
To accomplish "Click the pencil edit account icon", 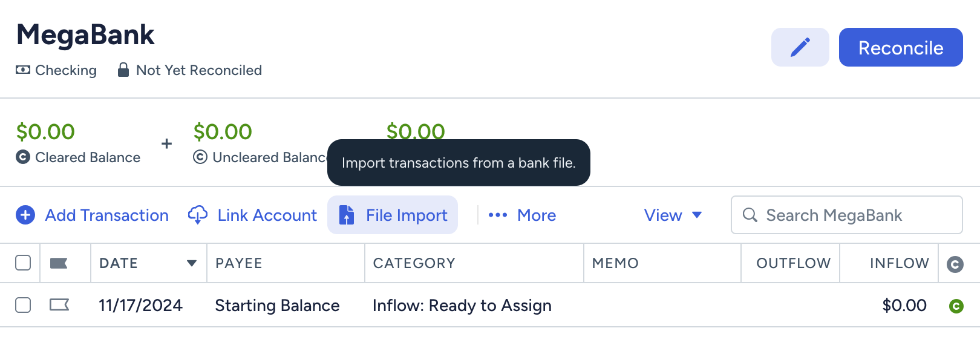I will [800, 47].
